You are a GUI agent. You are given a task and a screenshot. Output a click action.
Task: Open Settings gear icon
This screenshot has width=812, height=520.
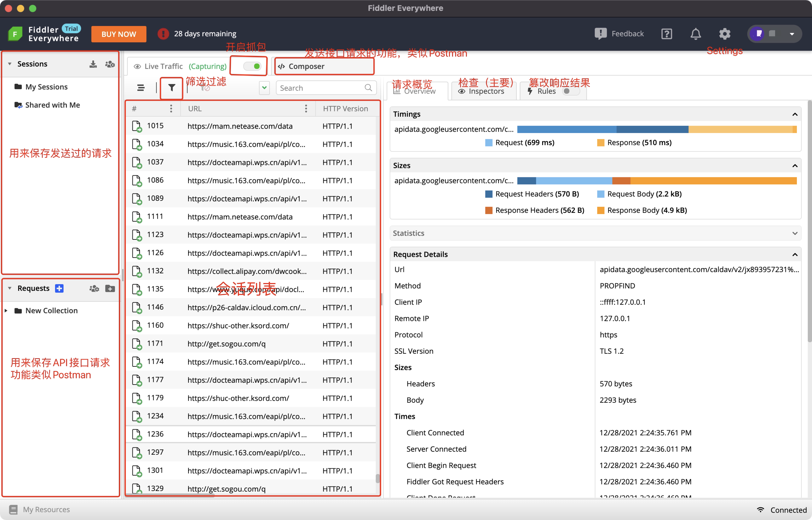pyautogui.click(x=725, y=34)
